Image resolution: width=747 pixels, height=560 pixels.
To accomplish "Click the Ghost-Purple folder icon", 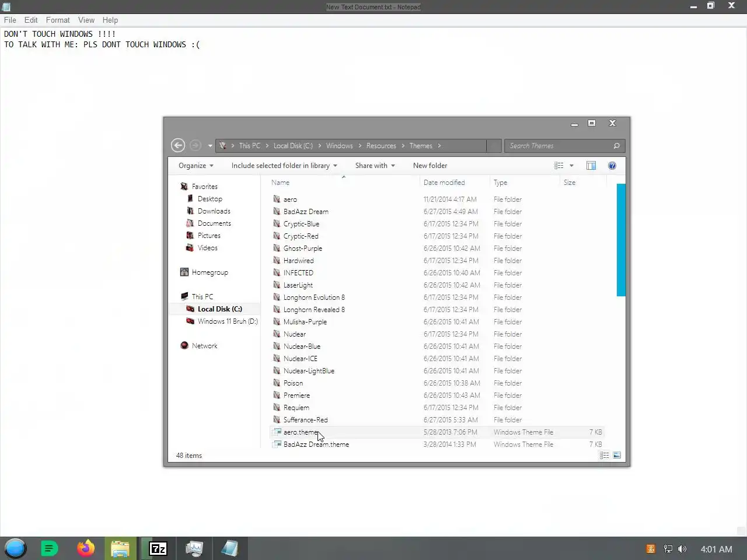I will coord(277,248).
